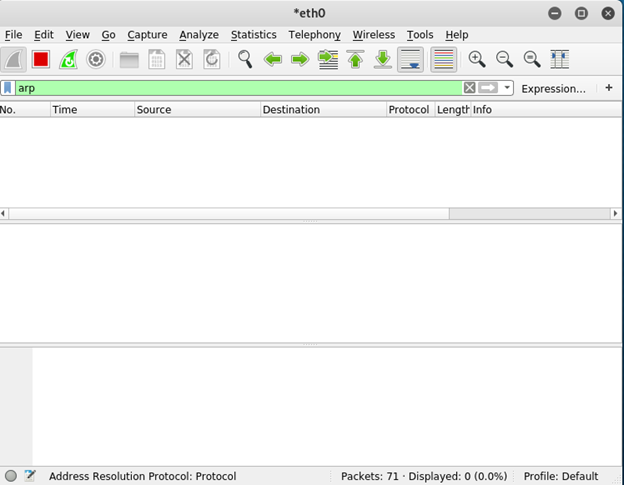The height and width of the screenshot is (485, 624).
Task: Sort by the Destination column header
Action: [324, 109]
